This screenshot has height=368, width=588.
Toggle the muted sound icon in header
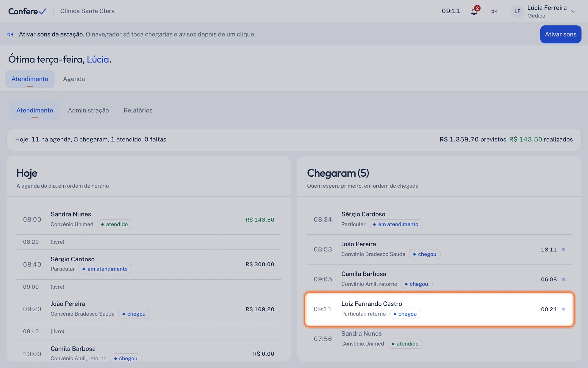click(x=493, y=11)
